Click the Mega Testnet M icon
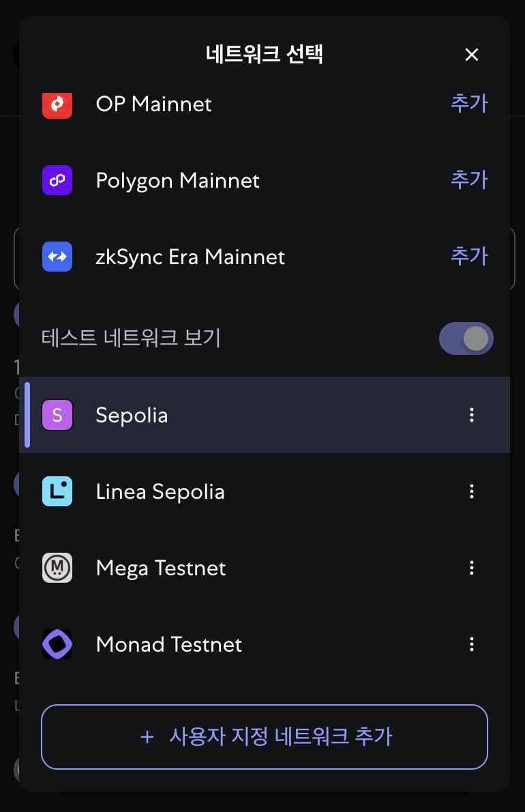The height and width of the screenshot is (812, 525). click(57, 568)
